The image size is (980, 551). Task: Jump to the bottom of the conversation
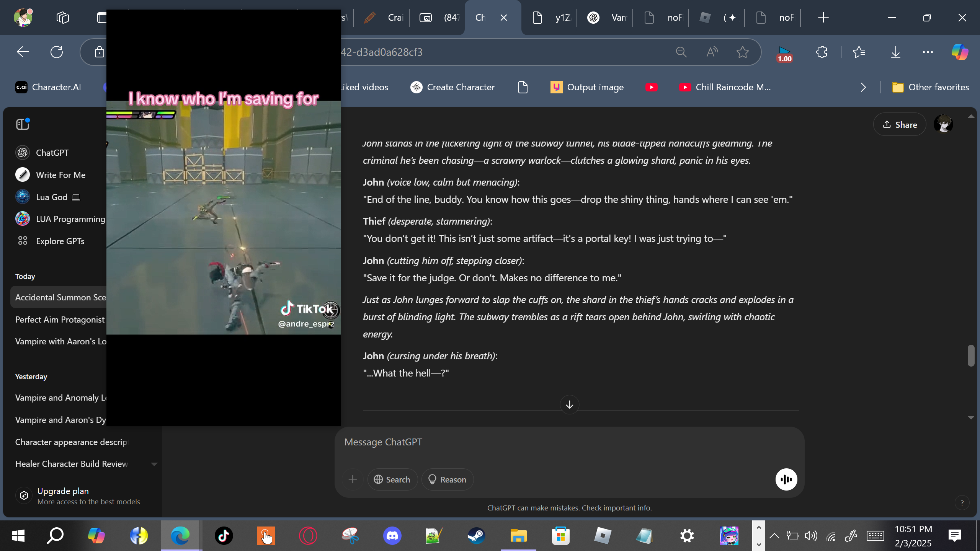(x=569, y=404)
